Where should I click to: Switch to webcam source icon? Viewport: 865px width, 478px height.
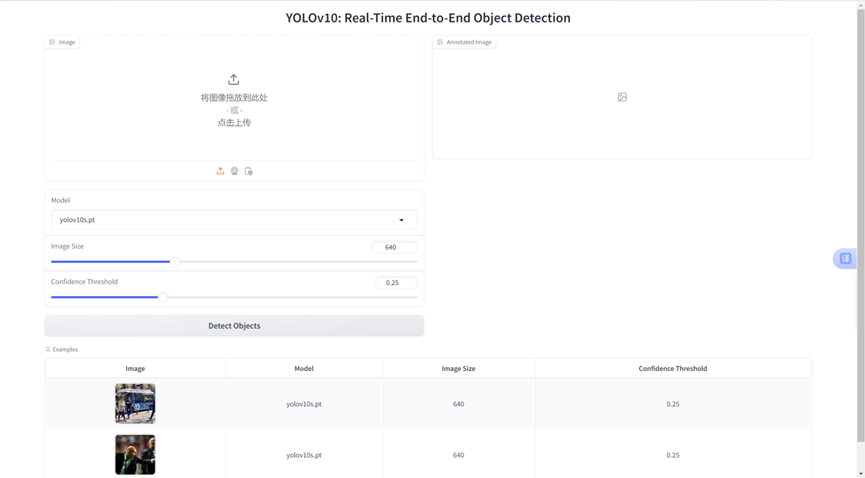pyautogui.click(x=234, y=171)
